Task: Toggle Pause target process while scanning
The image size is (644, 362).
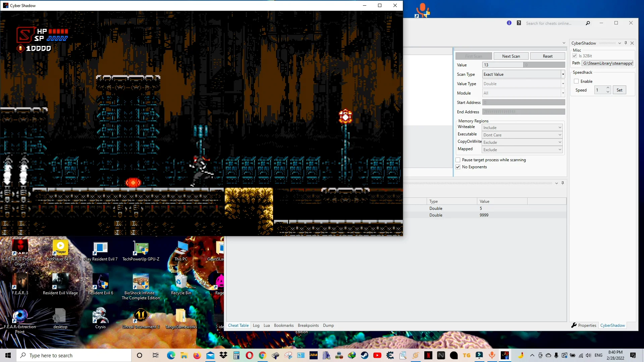Action: click(x=458, y=160)
